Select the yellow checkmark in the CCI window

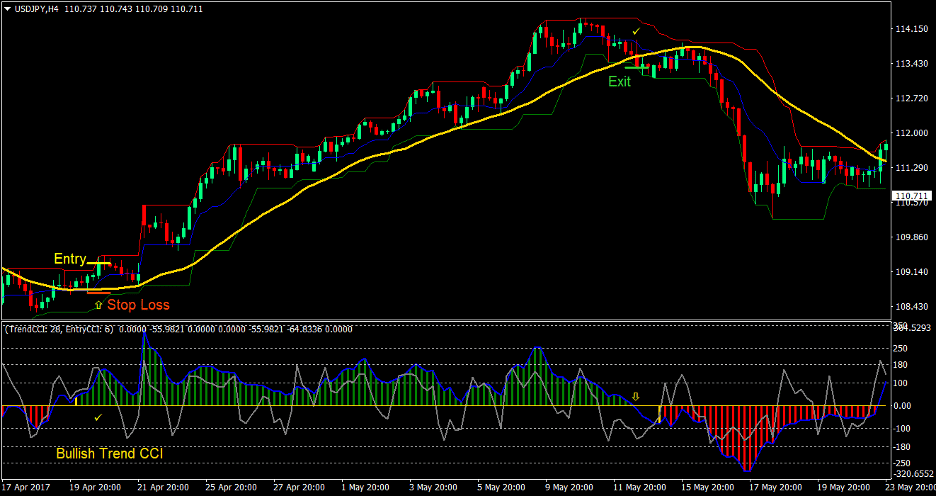pos(98,417)
